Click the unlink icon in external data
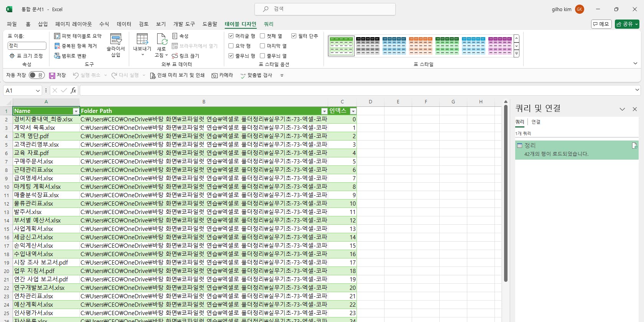This screenshot has height=322, width=644. (x=175, y=56)
